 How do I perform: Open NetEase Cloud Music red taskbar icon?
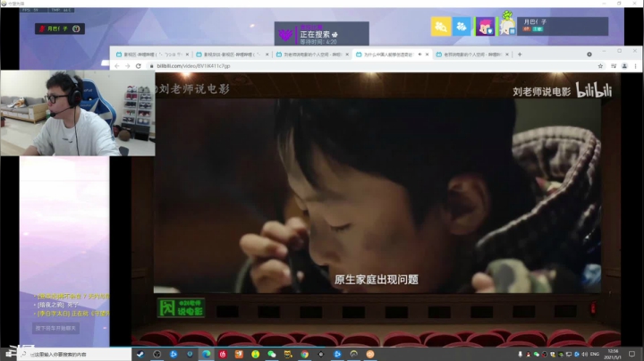pos(223,354)
